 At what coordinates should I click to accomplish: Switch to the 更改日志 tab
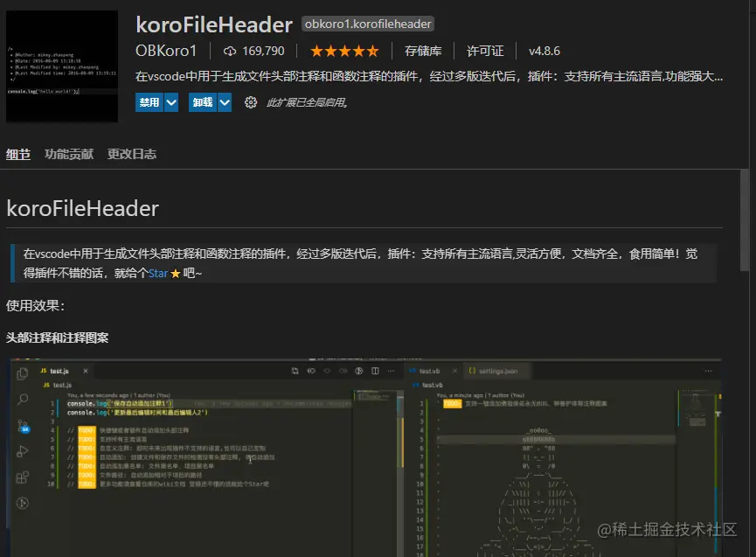coord(132,154)
